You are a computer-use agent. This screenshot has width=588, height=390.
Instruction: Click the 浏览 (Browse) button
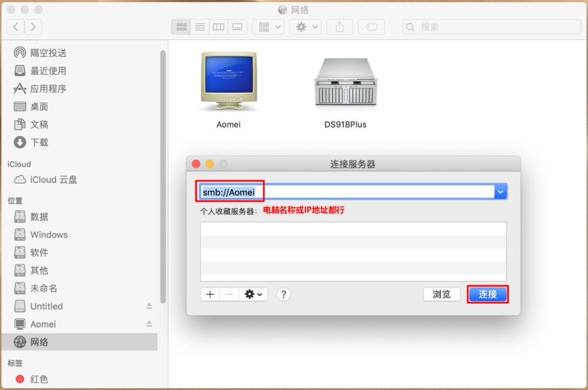point(442,294)
